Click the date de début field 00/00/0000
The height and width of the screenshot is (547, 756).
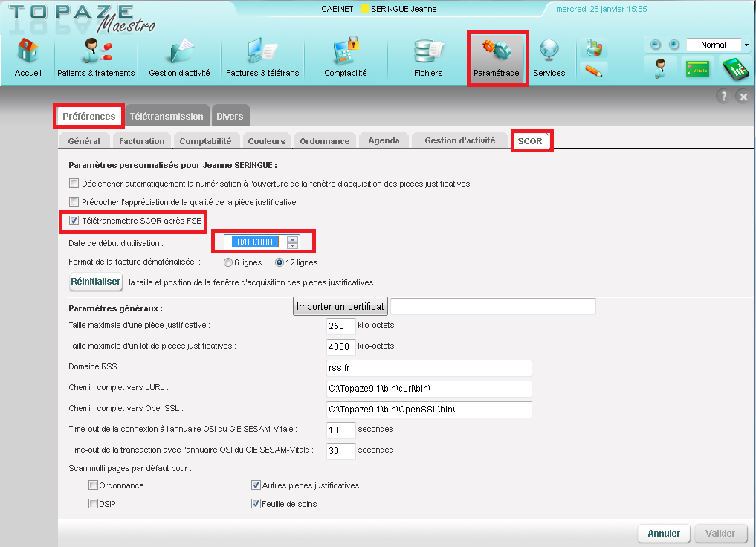(255, 242)
